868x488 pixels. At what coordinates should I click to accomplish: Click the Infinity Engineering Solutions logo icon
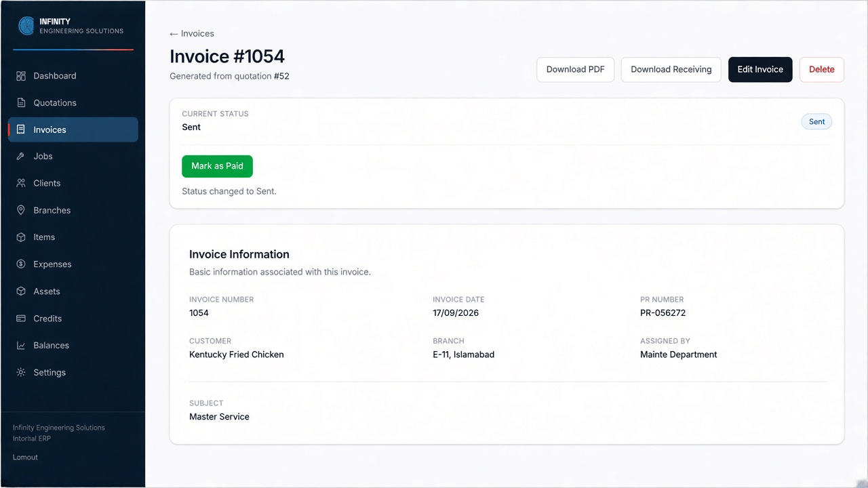tap(26, 26)
